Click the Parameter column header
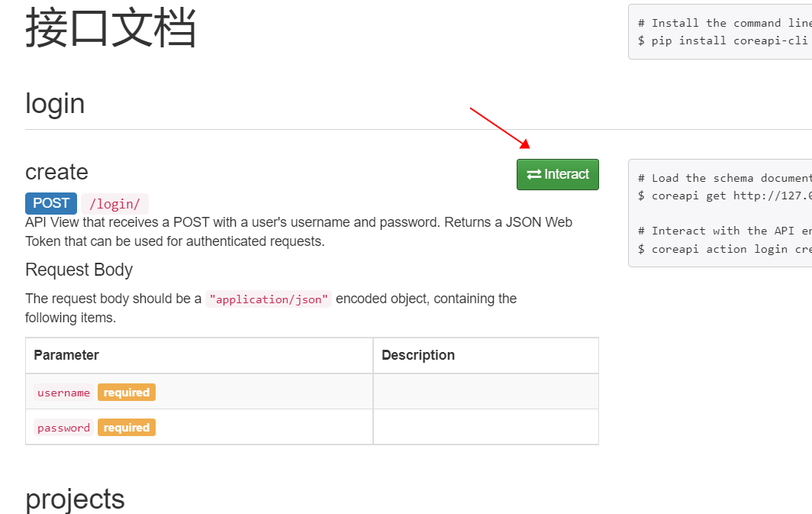The image size is (812, 514). tap(66, 355)
